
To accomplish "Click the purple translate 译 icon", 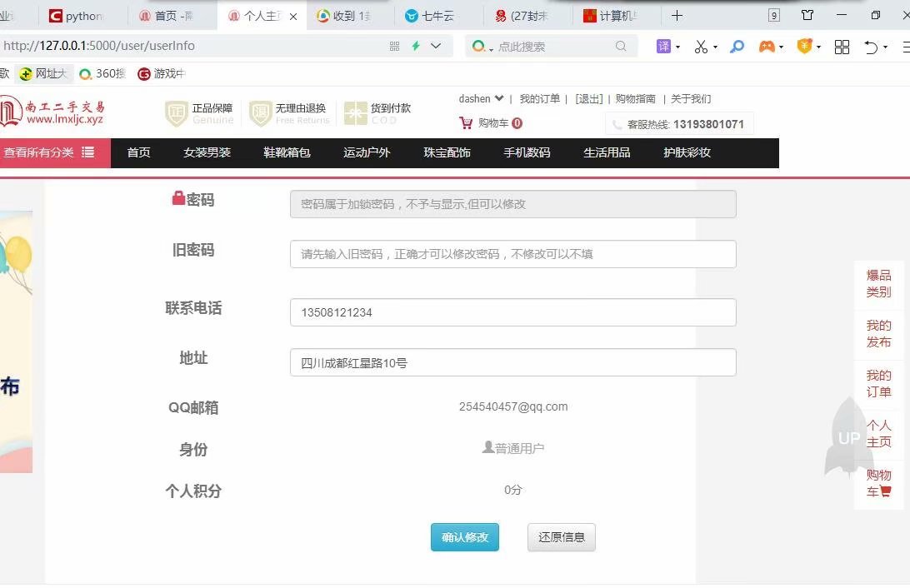I will pyautogui.click(x=663, y=47).
